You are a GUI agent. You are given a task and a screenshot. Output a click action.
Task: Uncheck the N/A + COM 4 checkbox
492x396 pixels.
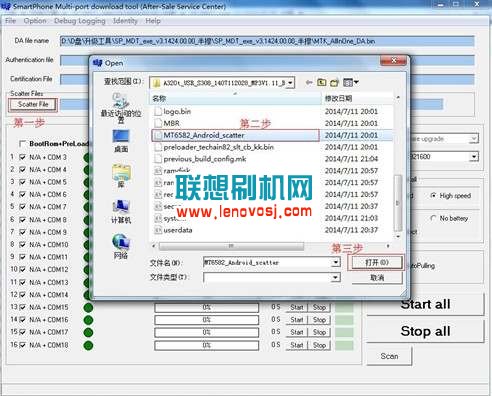coord(23,170)
